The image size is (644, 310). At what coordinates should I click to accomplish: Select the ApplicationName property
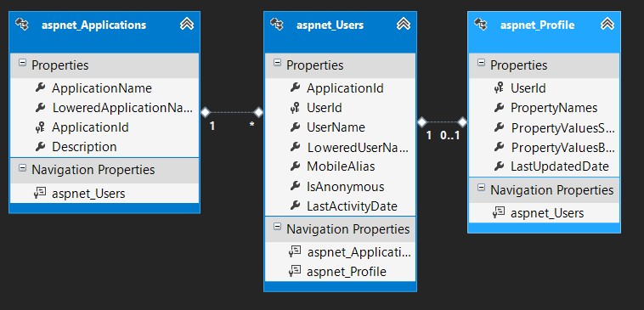102,88
